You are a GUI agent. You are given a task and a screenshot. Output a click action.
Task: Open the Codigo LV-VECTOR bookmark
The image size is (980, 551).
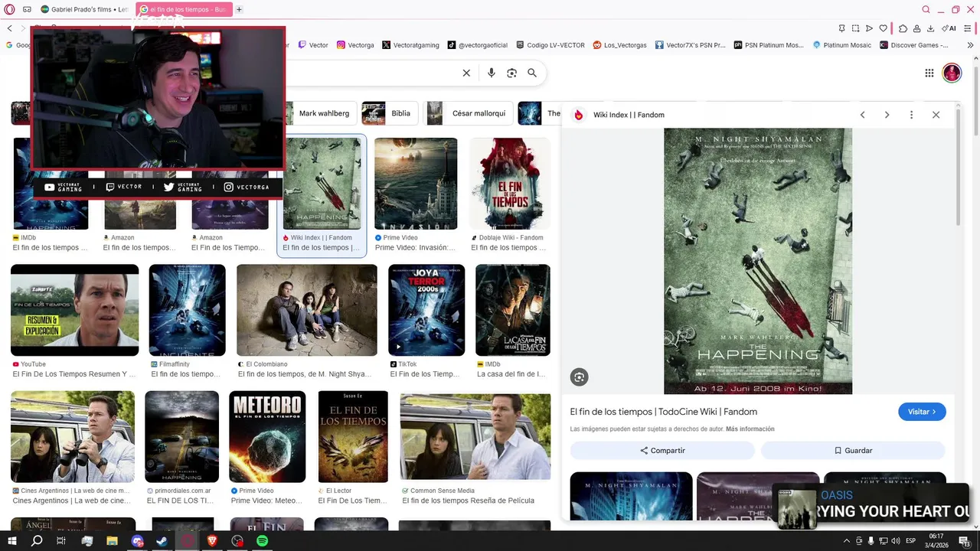tap(550, 45)
